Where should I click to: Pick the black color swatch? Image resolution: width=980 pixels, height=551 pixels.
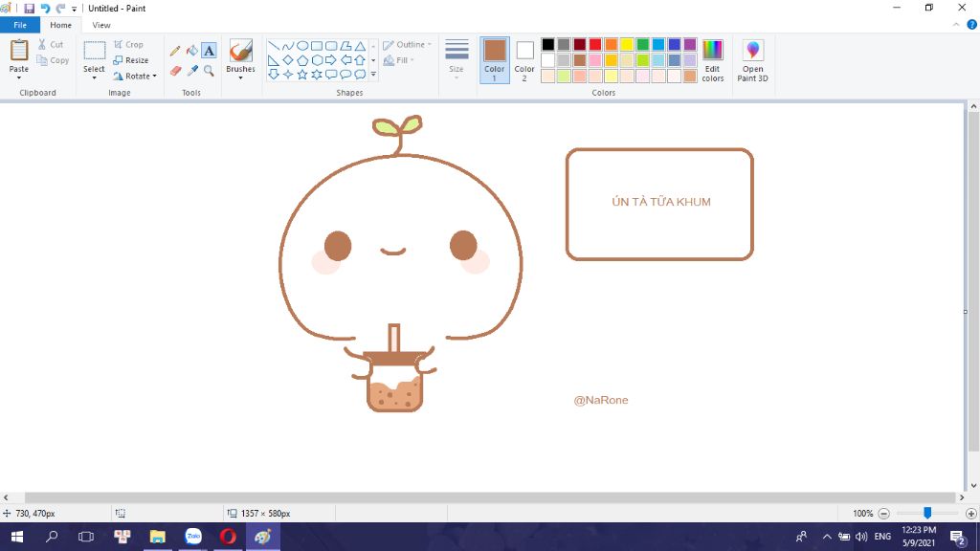tap(548, 44)
